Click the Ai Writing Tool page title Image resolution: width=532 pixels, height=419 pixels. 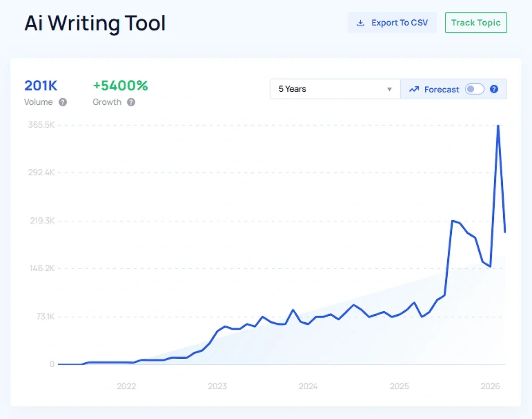click(x=95, y=23)
